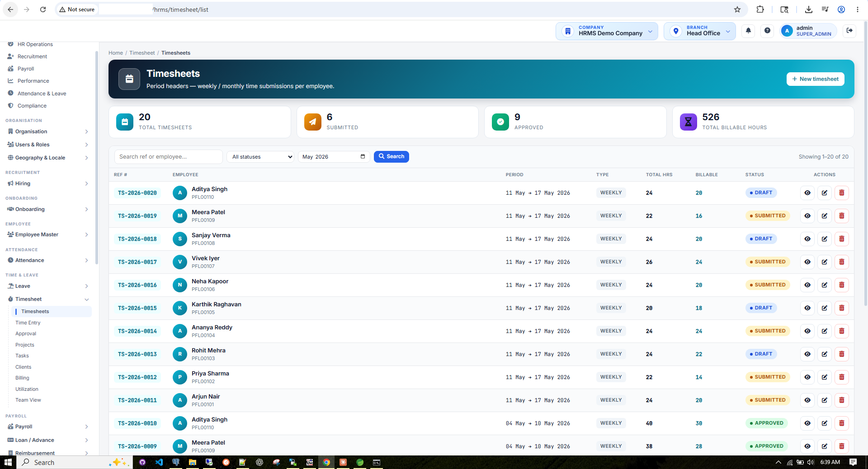The width and height of the screenshot is (868, 469).
Task: Open Time Entry submenu item
Action: point(28,323)
